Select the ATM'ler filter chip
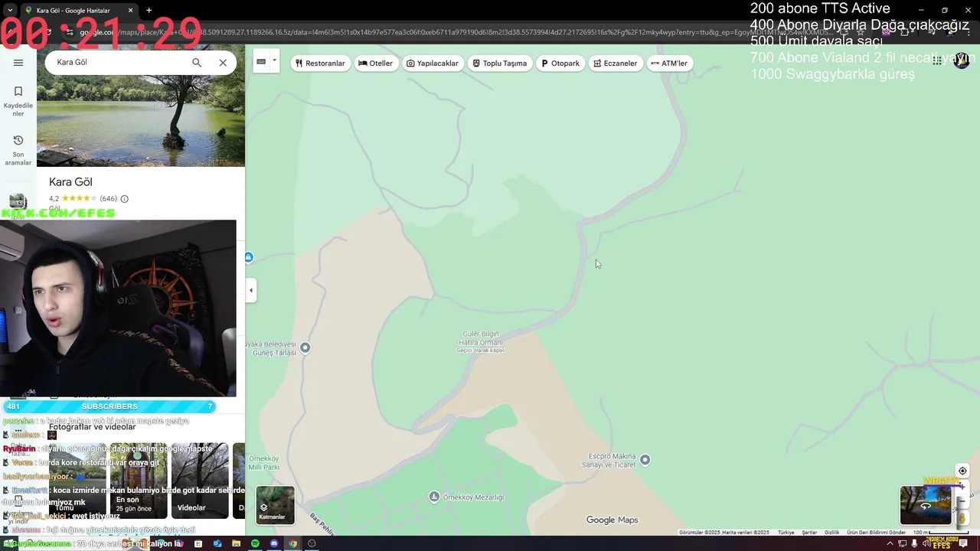Viewport: 980px width, 551px height. pos(669,63)
